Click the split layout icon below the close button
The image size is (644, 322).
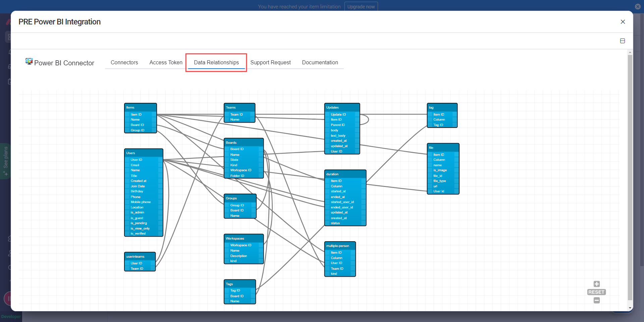pyautogui.click(x=623, y=41)
